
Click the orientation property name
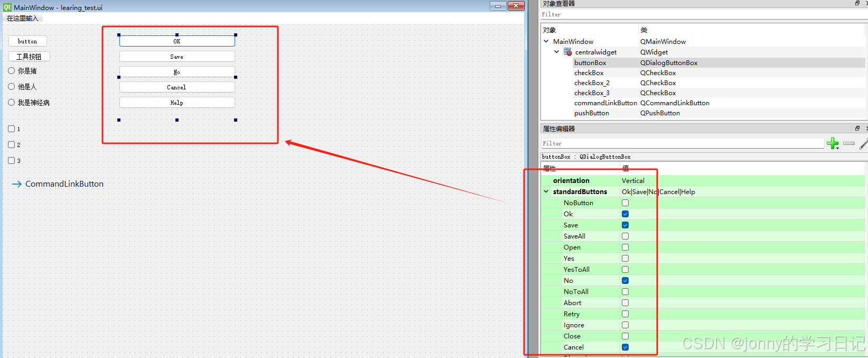coord(571,180)
